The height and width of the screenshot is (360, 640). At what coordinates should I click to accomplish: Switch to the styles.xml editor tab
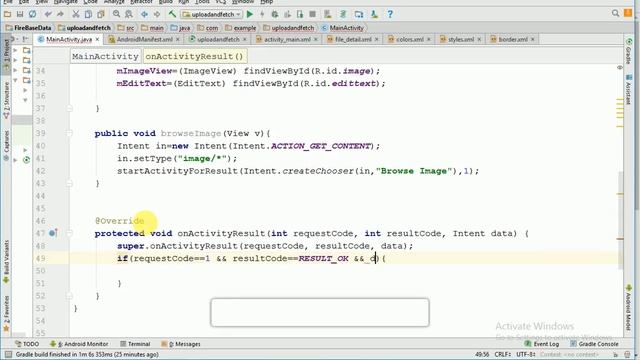460,39
